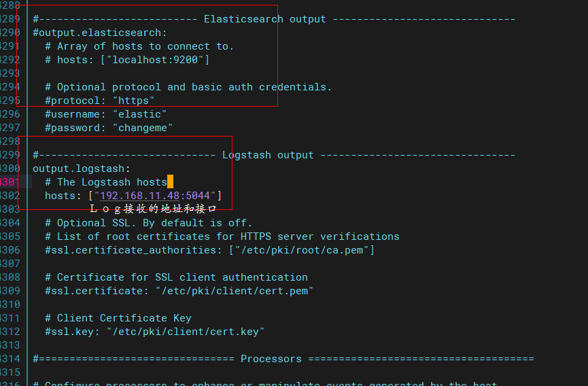Click '# The Logstash hosts' comment
588x386 pixels.
(x=106, y=182)
